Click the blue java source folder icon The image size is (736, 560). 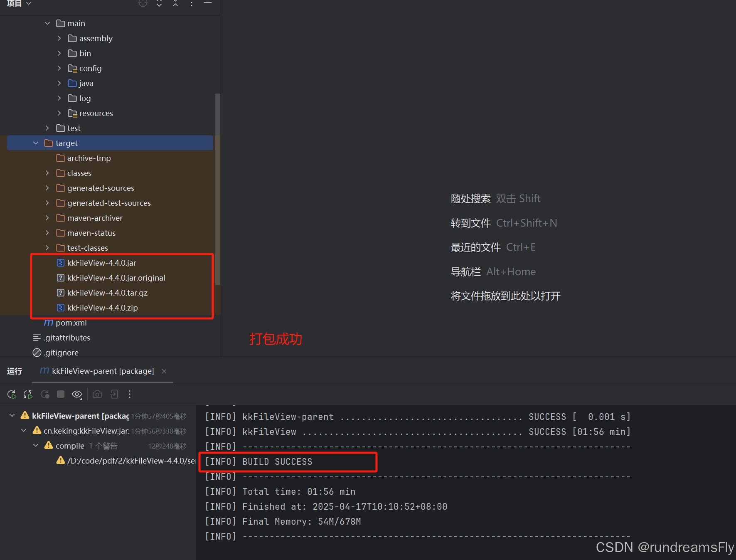pyautogui.click(x=72, y=83)
